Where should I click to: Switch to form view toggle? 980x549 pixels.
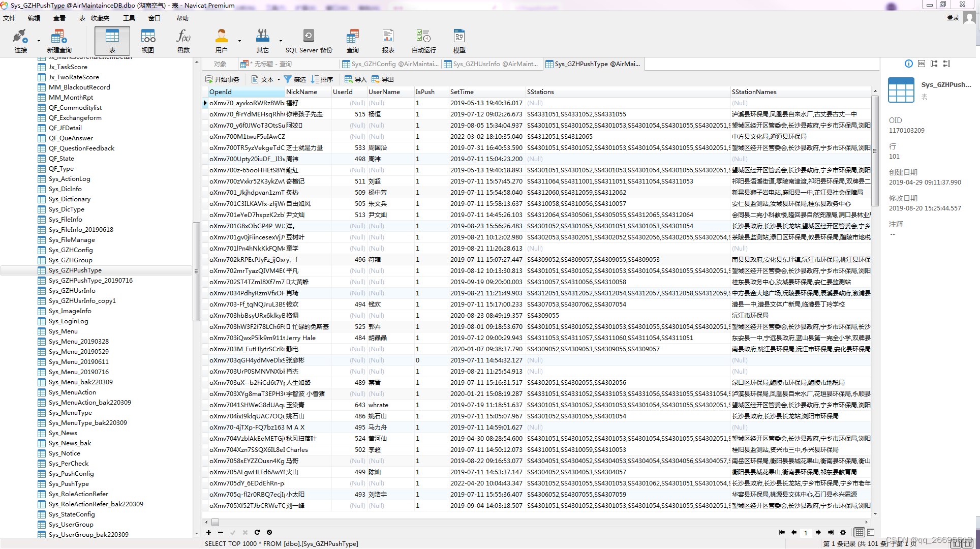pyautogui.click(x=871, y=532)
